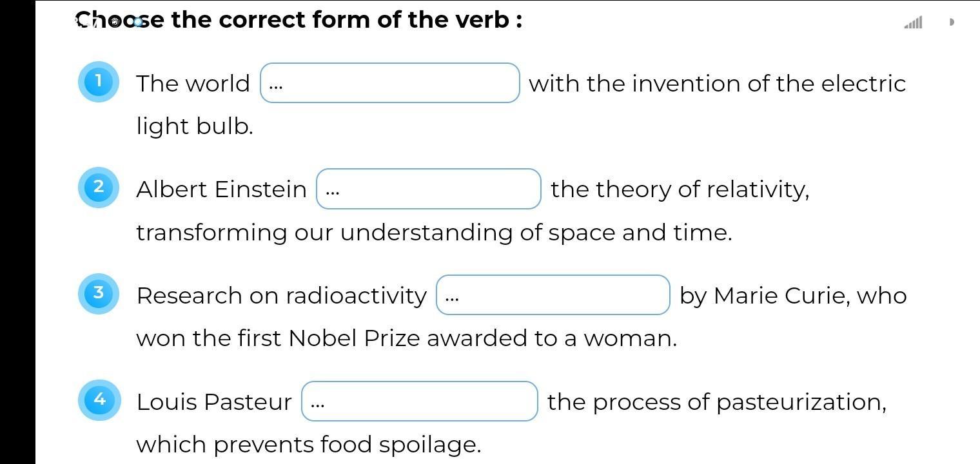The height and width of the screenshot is (464, 980).
Task: Open the dropdown after "Research on radioactivity"
Action: coord(553,296)
